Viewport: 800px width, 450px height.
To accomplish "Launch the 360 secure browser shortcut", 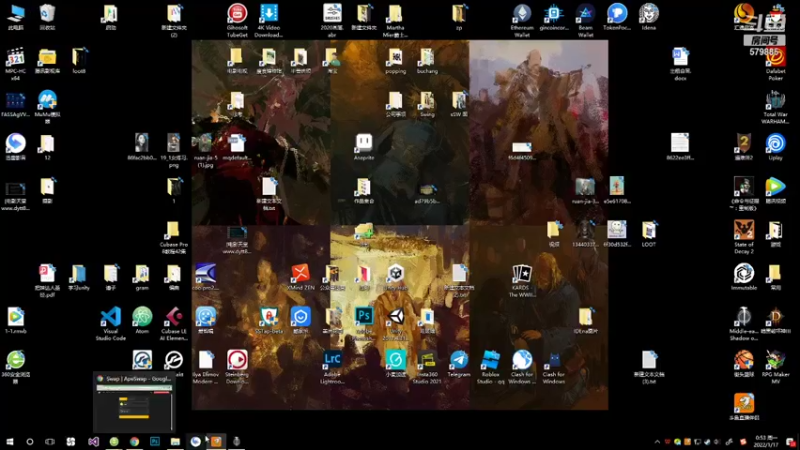I will point(15,367).
